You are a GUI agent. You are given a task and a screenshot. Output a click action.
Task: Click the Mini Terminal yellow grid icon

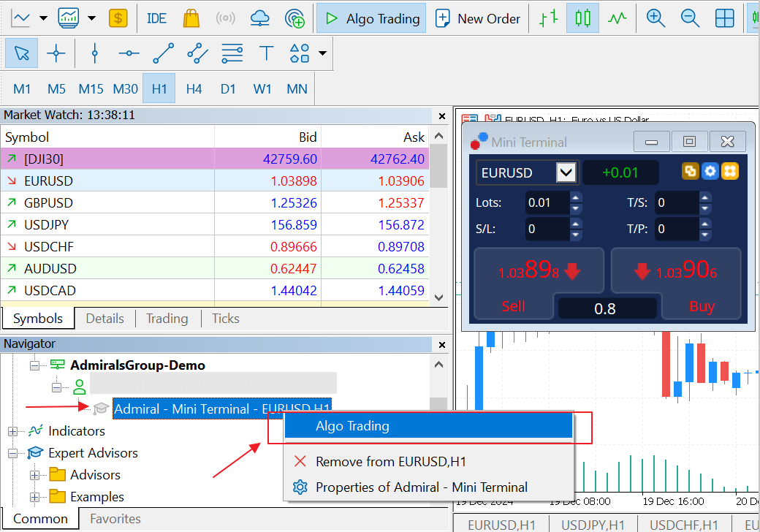[x=730, y=171]
